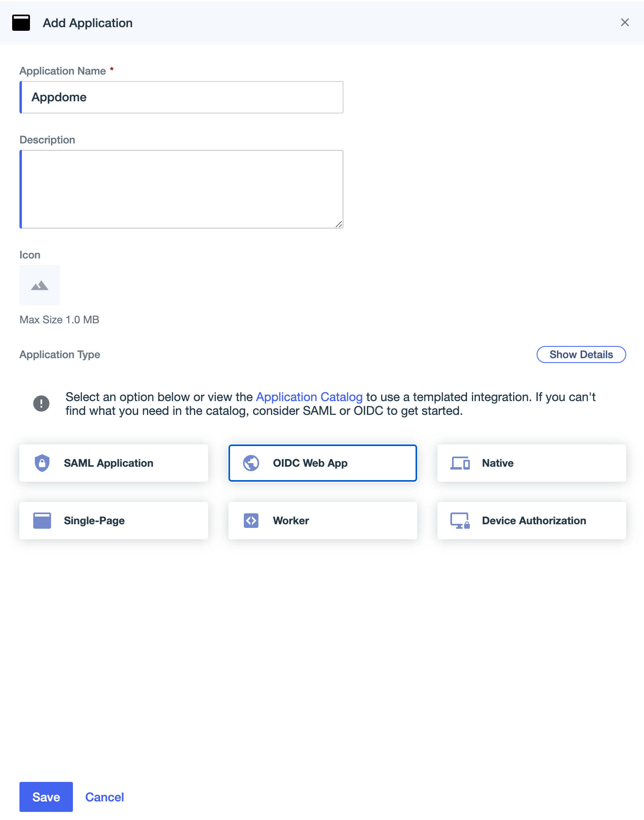Screen dimensions: 644x820
Task: Pick the Device Authorization application type
Action: click(531, 521)
